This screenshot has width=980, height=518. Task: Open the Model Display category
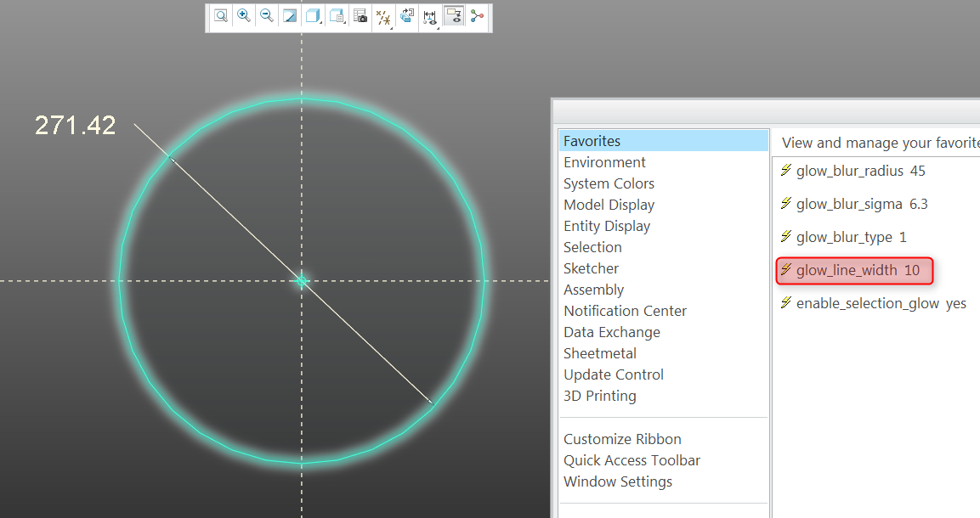click(609, 205)
